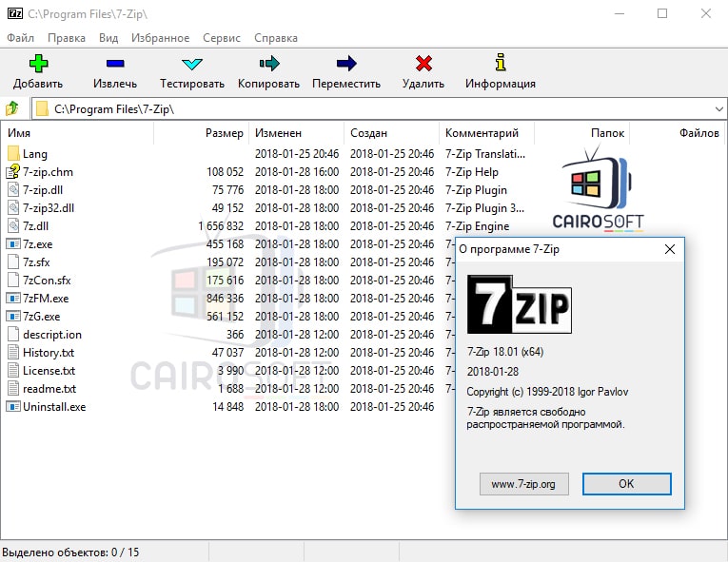The height and width of the screenshot is (562, 728).
Task: Click the 7-zip.chm help file icon
Action: coord(13,172)
